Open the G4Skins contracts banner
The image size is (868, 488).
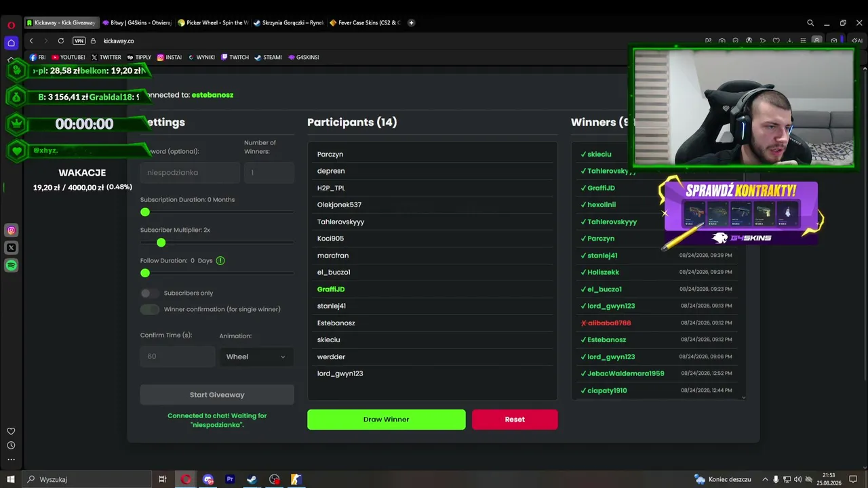coord(741,213)
